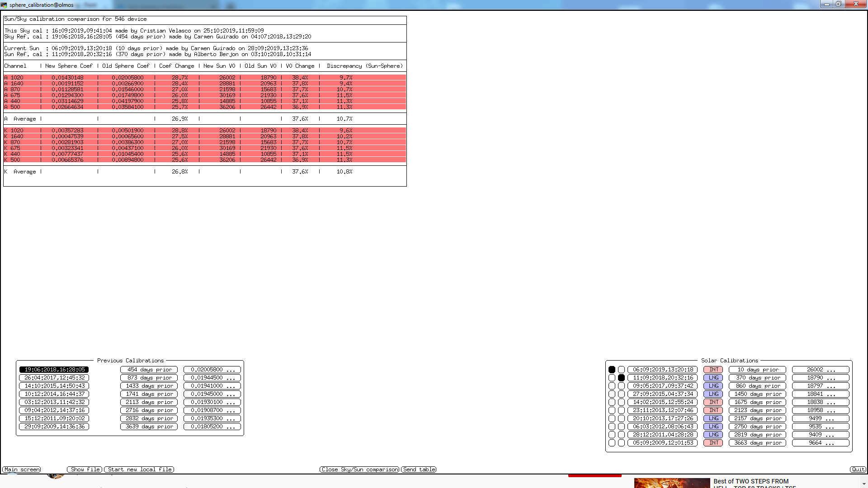Screen dimensions: 868x488
Task: Toggle first checkbox for solar calibration 06:09:2019,13:20:18
Action: (612, 370)
